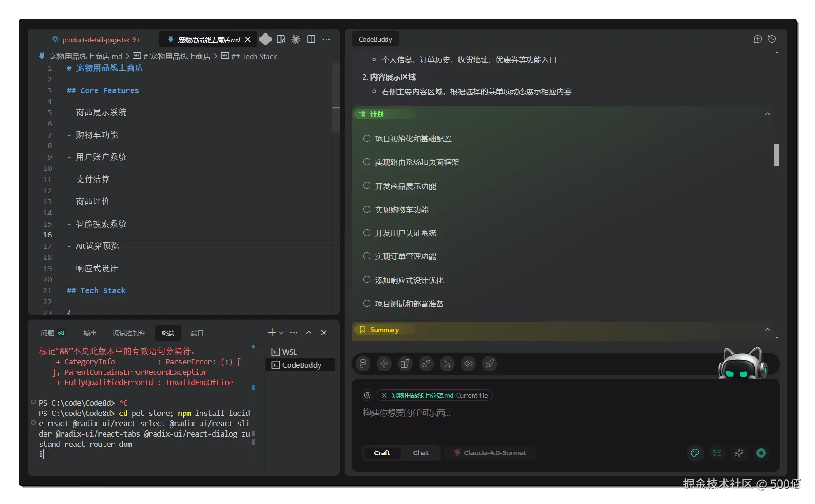Click the gray diamond icon in editor toolbar
This screenshot has width=815, height=504.
point(265,39)
